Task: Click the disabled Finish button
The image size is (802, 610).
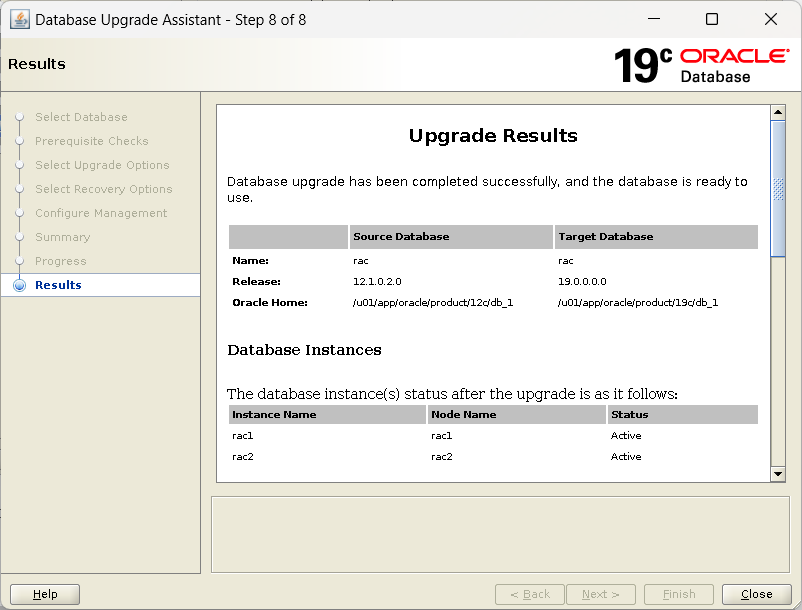Action: [x=679, y=594]
